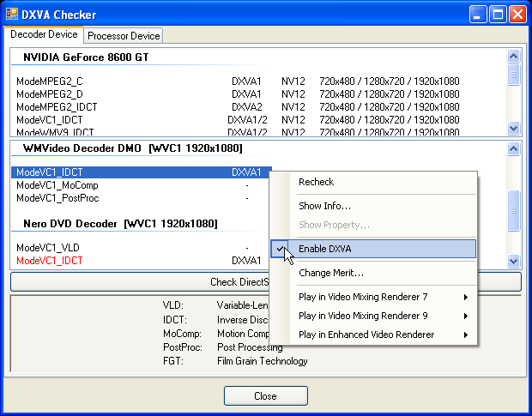This screenshot has height=416, width=532.
Task: Click the scrollbar thumb of the NVIDIA list
Action: [513, 75]
